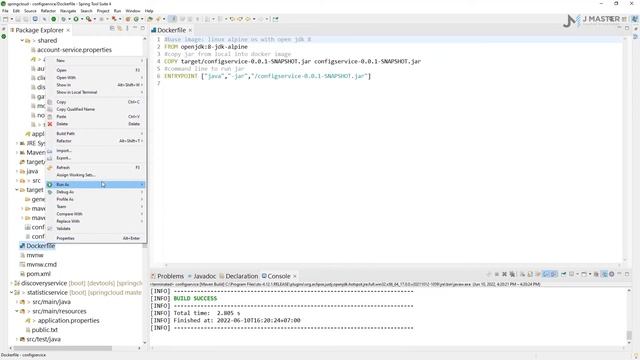Select pom.xml in the project tree

tap(35, 274)
